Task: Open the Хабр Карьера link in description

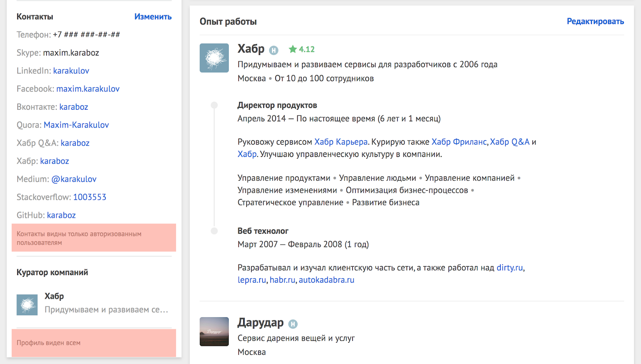Action: 341,142
